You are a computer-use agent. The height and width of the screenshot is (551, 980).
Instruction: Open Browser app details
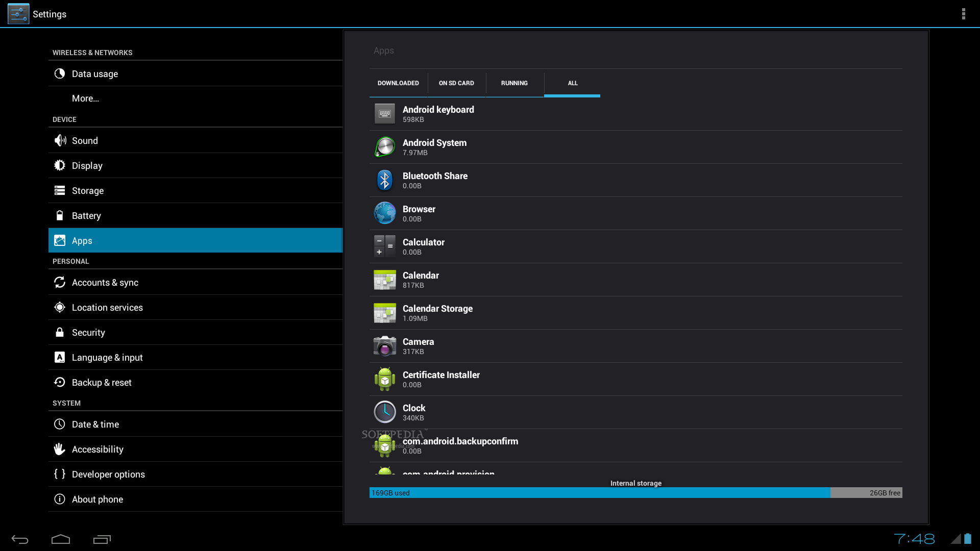pos(636,213)
